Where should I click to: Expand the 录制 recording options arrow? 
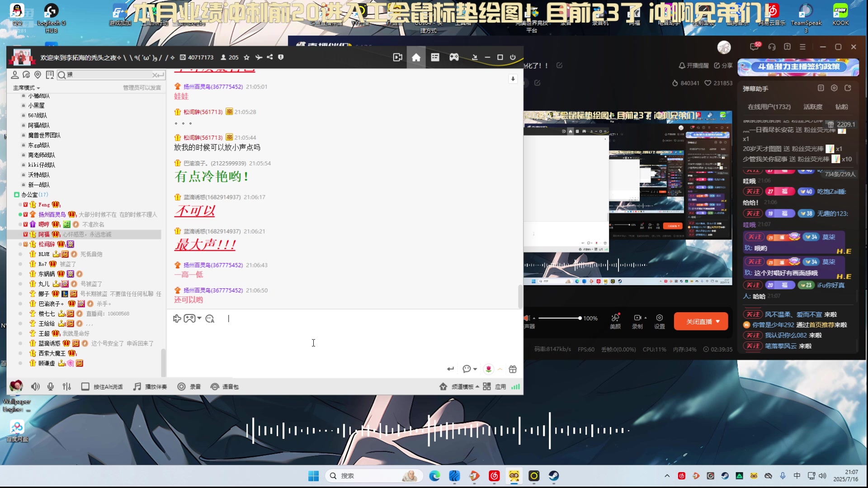pyautogui.click(x=645, y=318)
